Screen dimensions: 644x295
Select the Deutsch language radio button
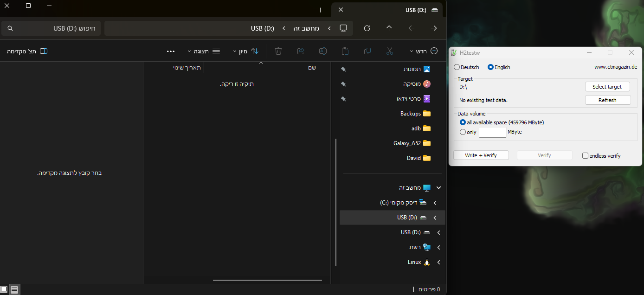(x=457, y=67)
